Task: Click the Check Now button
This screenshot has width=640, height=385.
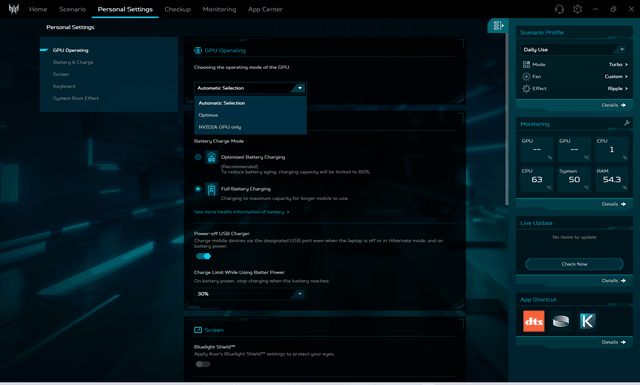Action: pyautogui.click(x=574, y=264)
